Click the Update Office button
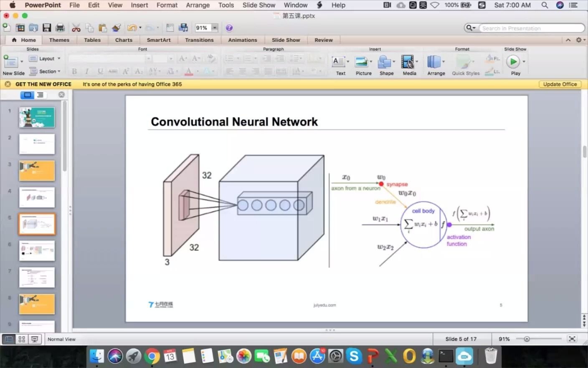Image resolution: width=588 pixels, height=368 pixels. (x=560, y=84)
